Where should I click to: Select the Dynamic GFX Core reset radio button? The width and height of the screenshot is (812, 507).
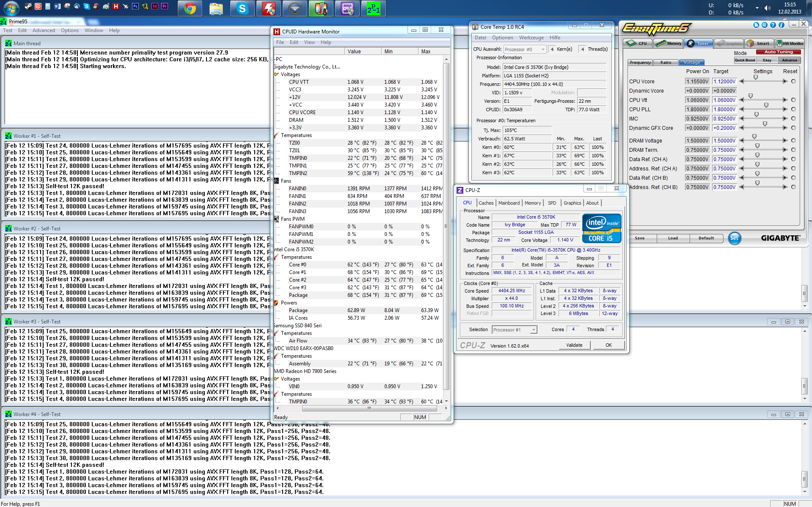tap(793, 128)
